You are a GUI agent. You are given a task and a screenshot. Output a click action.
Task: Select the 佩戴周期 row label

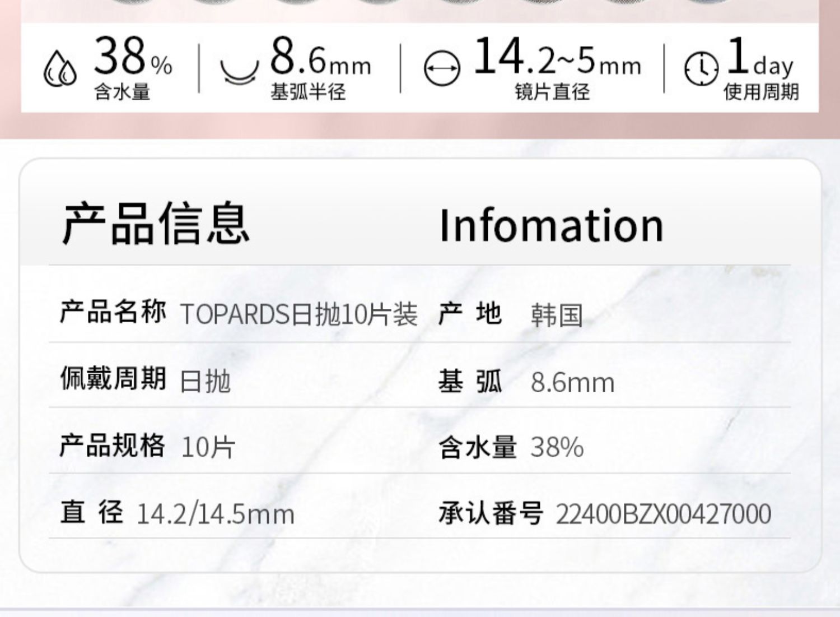pyautogui.click(x=113, y=378)
